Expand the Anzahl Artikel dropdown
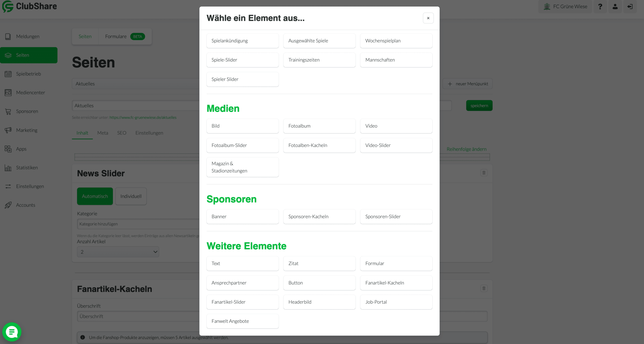 [118, 252]
